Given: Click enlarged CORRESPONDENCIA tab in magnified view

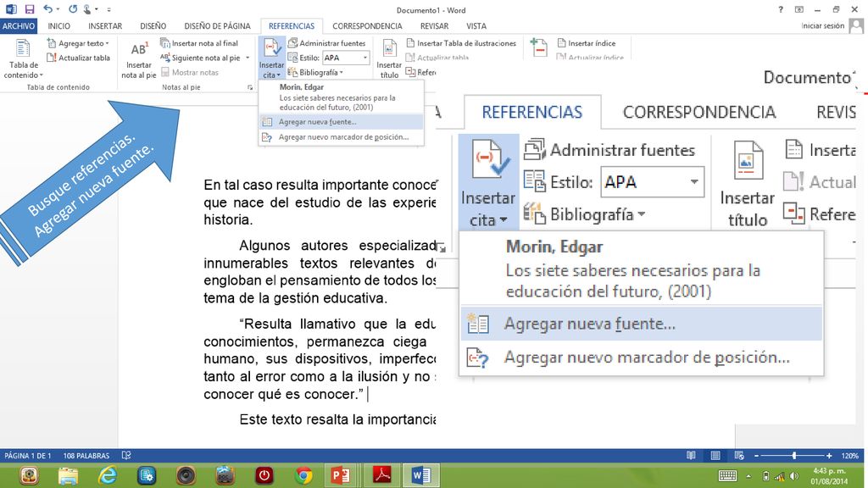Looking at the screenshot, I should coord(699,113).
